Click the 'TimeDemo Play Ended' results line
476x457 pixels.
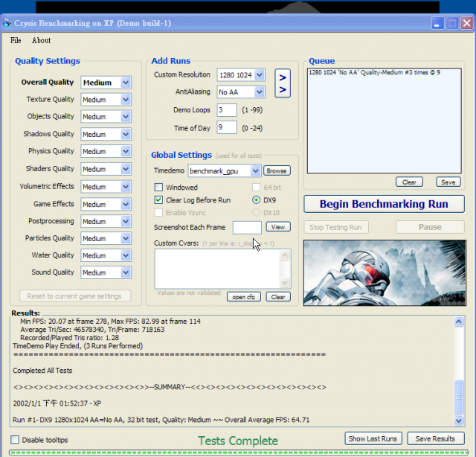pyautogui.click(x=77, y=346)
